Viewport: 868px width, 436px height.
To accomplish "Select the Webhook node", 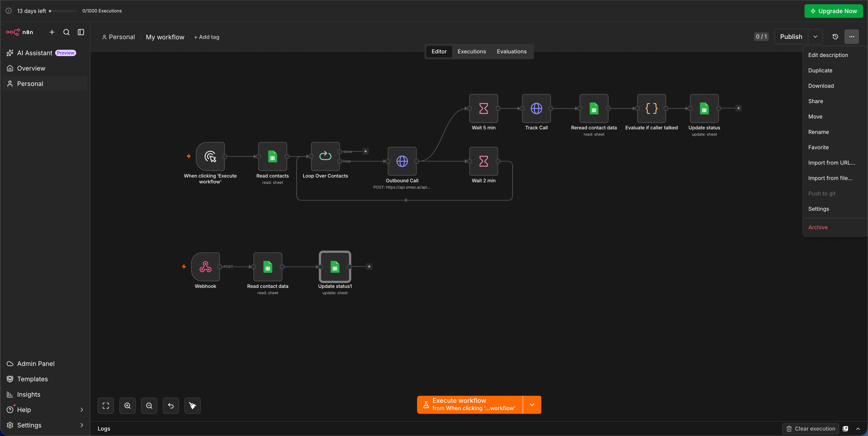I will tap(205, 267).
